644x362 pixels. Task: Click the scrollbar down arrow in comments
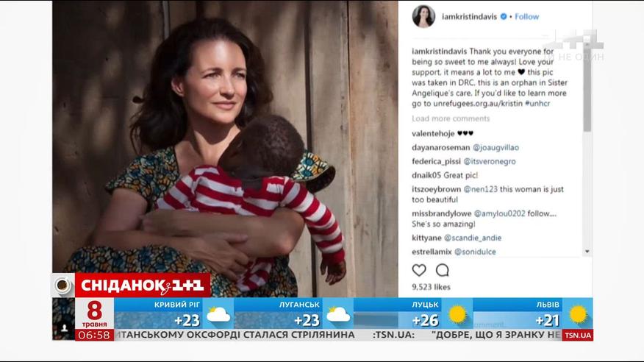point(587,252)
